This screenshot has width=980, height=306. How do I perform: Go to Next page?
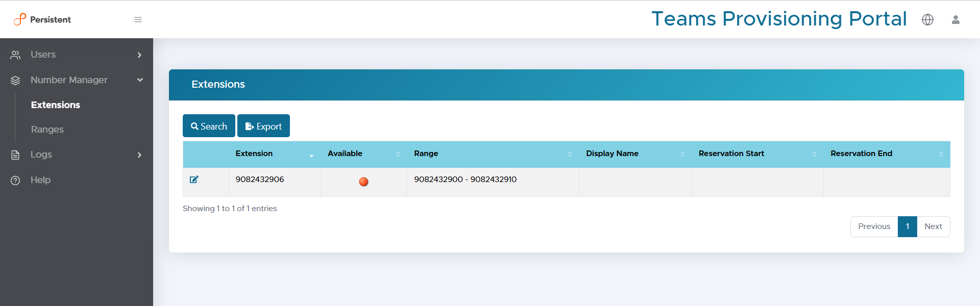coord(933,226)
